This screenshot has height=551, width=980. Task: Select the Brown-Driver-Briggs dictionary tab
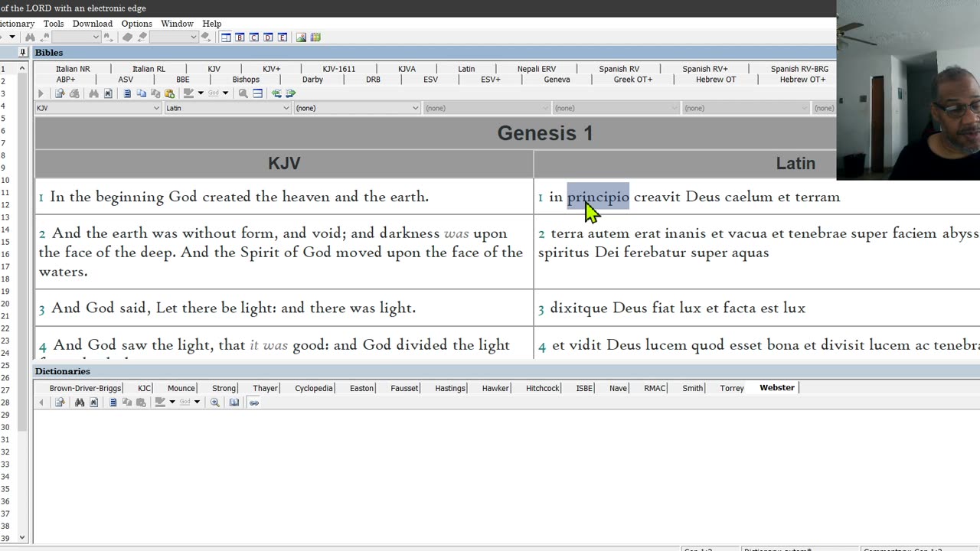pos(85,388)
